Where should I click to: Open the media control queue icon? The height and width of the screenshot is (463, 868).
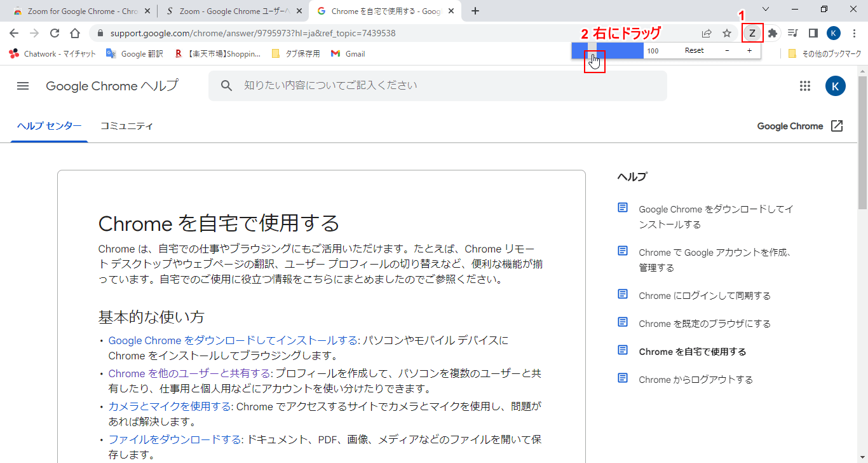tap(793, 33)
